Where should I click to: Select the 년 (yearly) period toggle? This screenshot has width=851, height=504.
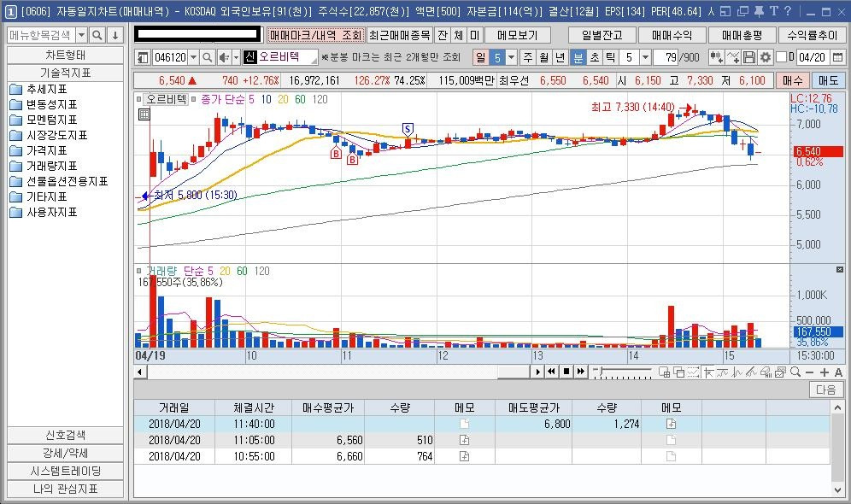point(560,57)
